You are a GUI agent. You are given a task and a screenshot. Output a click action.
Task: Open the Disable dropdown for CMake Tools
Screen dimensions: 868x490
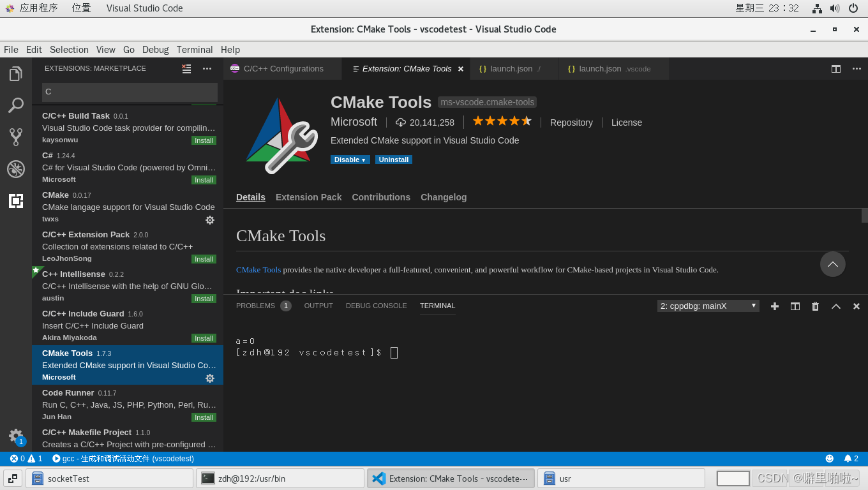pyautogui.click(x=350, y=160)
